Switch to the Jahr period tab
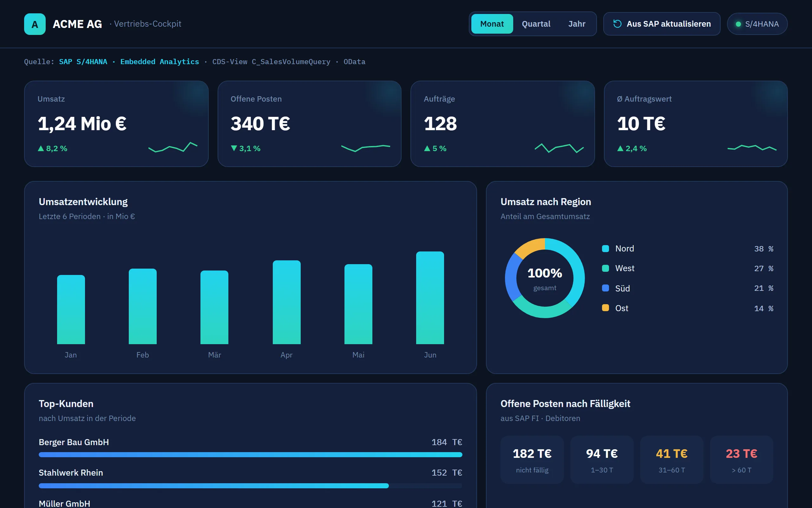Screen dimensions: 812x508 577,24
